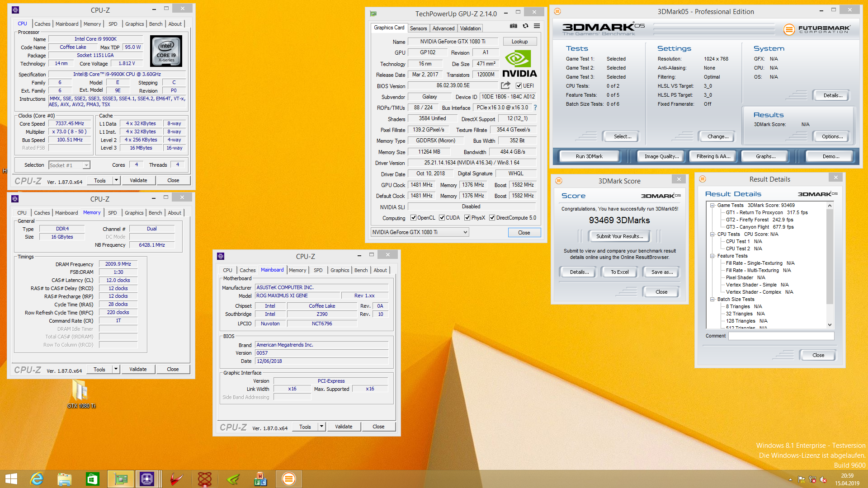Open the Windows Start button
This screenshot has width=868, height=488.
[11, 479]
